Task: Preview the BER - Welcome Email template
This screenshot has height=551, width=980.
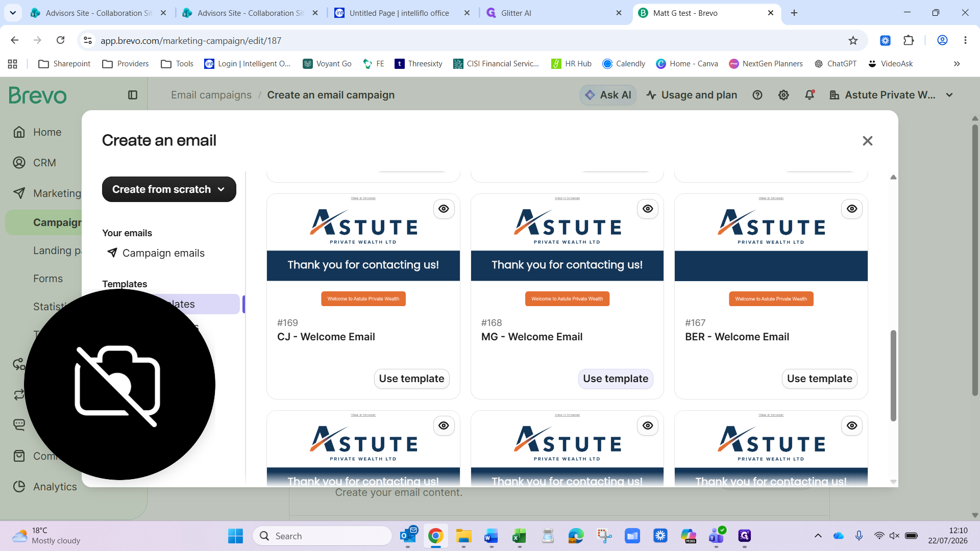Action: click(x=852, y=209)
